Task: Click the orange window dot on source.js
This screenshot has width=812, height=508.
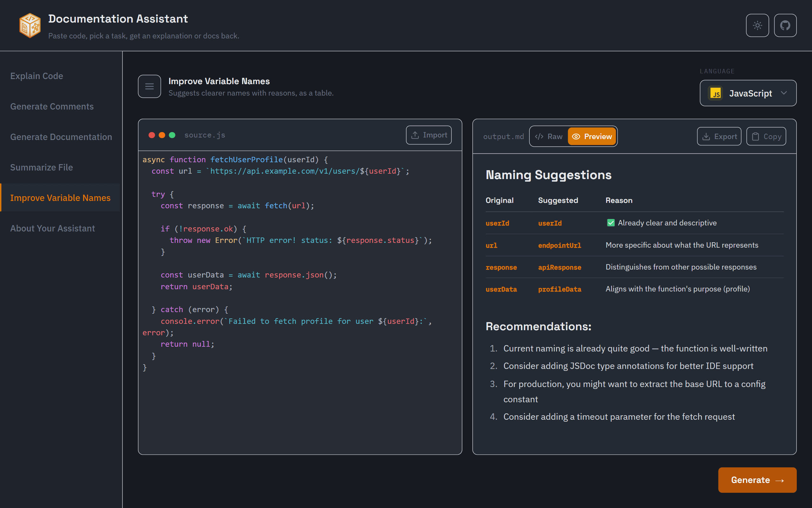Action: [x=162, y=135]
